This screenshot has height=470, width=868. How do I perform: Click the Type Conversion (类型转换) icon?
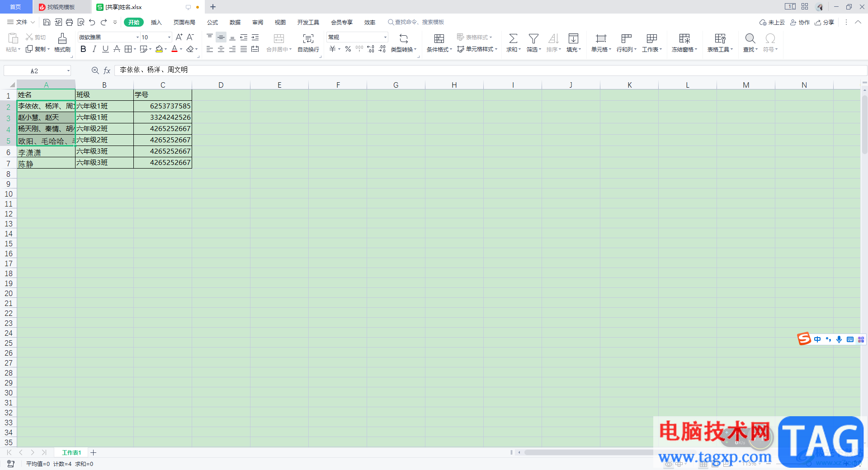pos(404,43)
